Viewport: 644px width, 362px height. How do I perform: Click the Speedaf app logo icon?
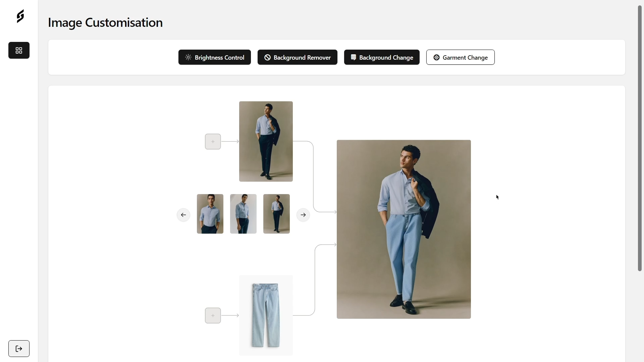20,16
